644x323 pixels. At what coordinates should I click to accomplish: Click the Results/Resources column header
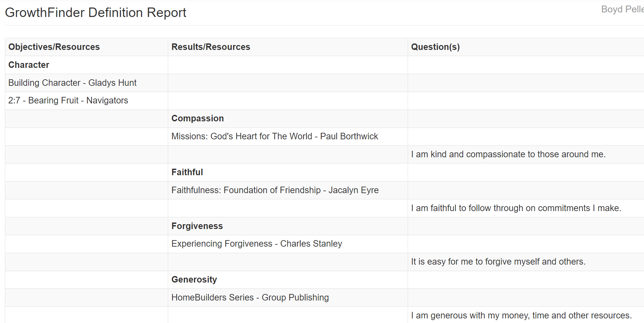click(x=211, y=47)
